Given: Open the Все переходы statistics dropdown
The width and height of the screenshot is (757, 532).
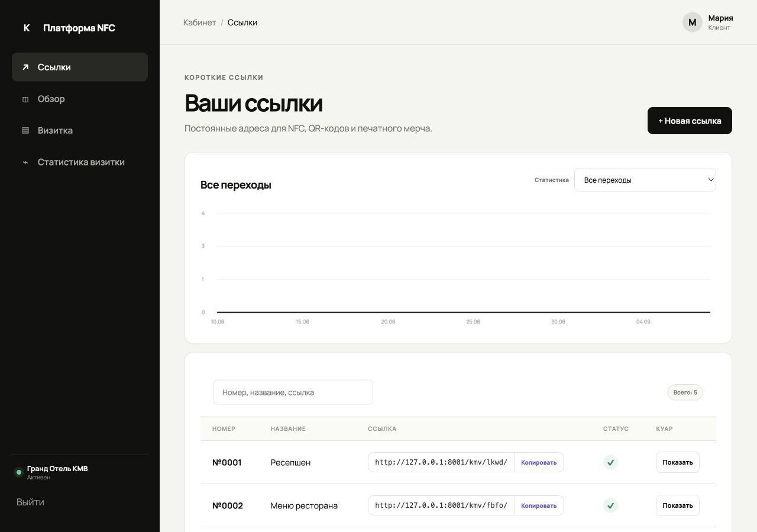Looking at the screenshot, I should click(645, 180).
